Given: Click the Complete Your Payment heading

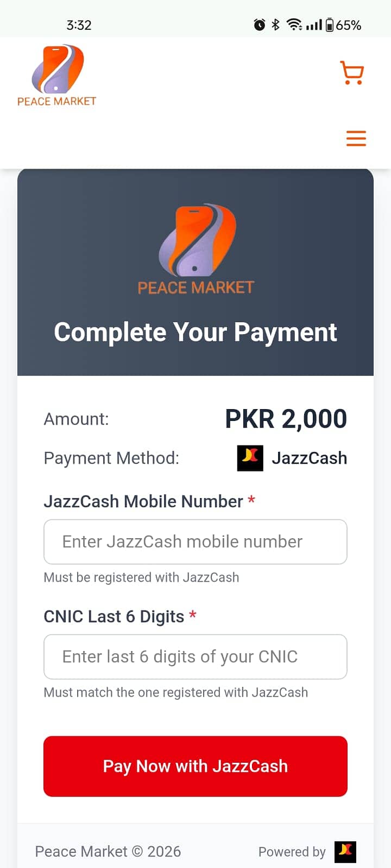Looking at the screenshot, I should 195,332.
